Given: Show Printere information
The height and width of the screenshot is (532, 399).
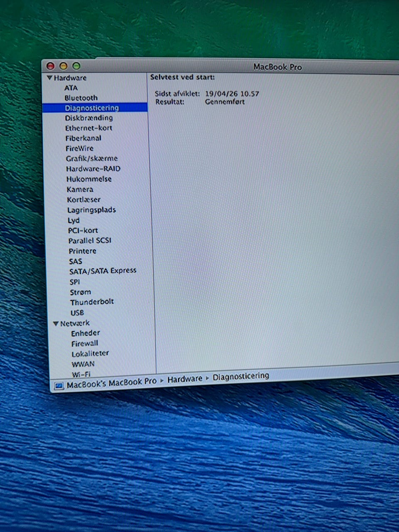Looking at the screenshot, I should [82, 251].
